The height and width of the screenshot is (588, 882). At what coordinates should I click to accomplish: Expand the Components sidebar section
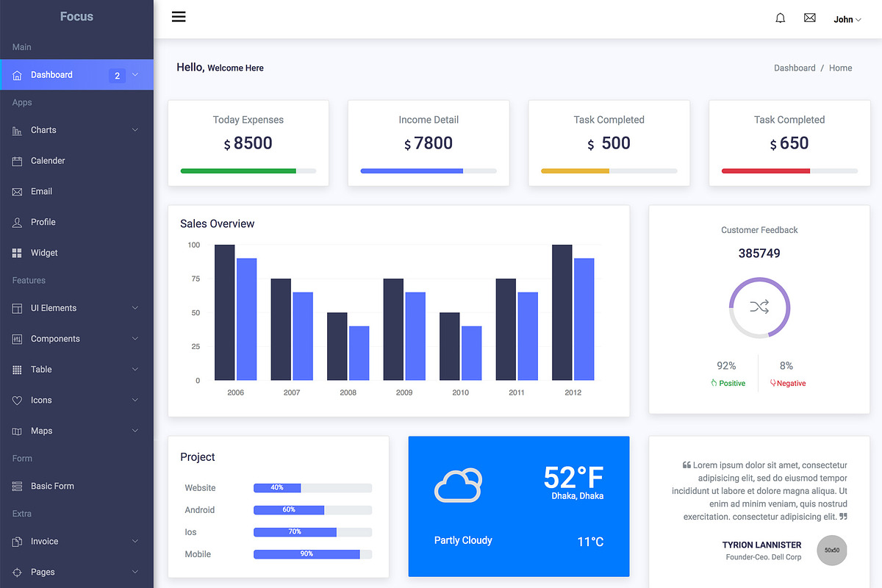(55, 339)
